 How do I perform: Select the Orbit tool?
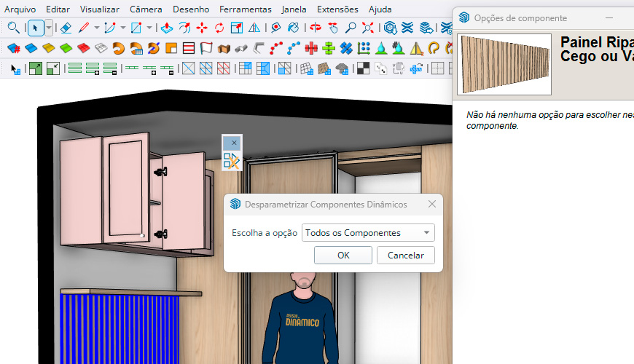[316, 28]
